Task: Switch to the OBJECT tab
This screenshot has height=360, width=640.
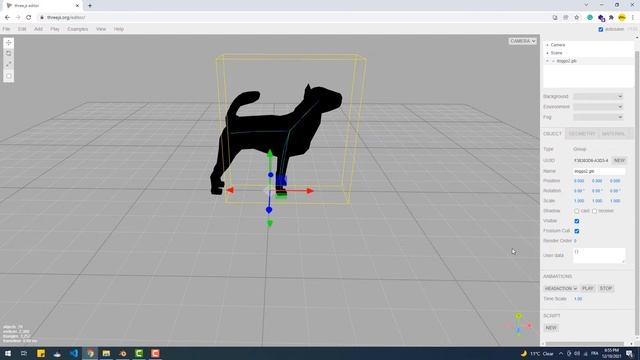Action: pyautogui.click(x=553, y=134)
